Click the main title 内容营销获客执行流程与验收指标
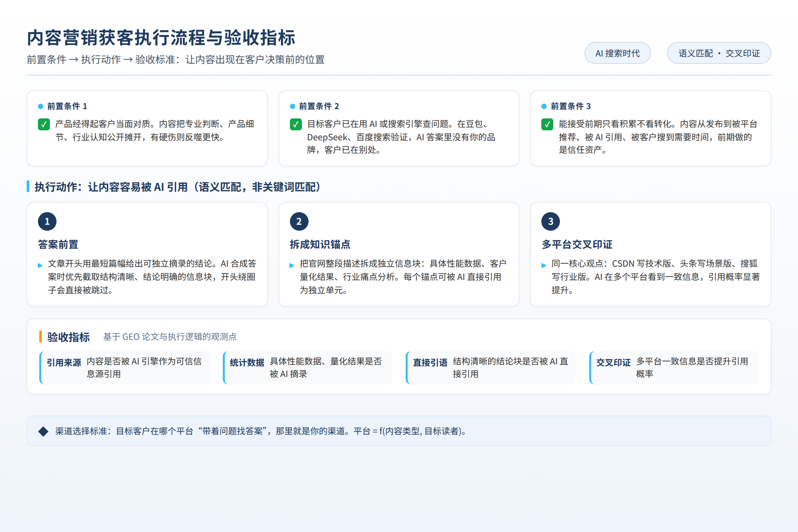Screen dimensions: 798x532 (x=161, y=38)
